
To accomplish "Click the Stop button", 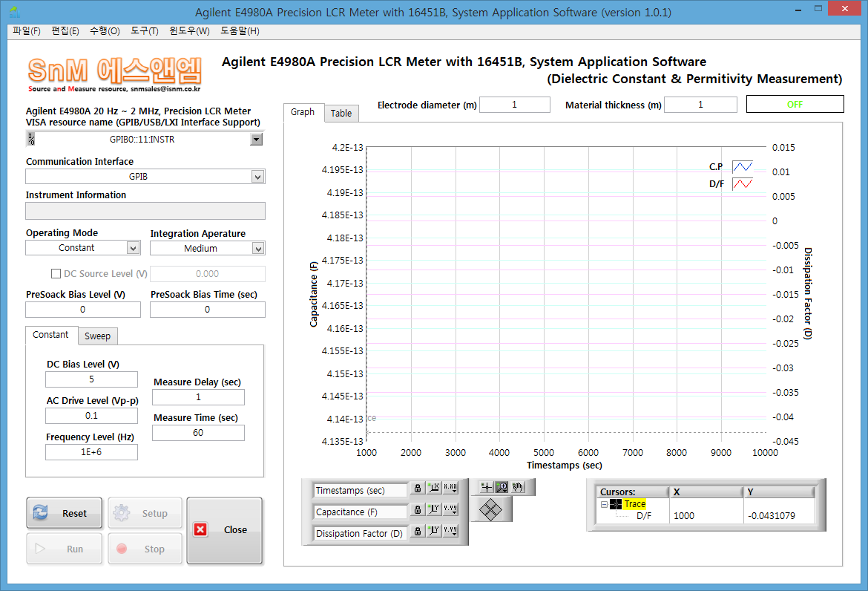I will (x=145, y=549).
